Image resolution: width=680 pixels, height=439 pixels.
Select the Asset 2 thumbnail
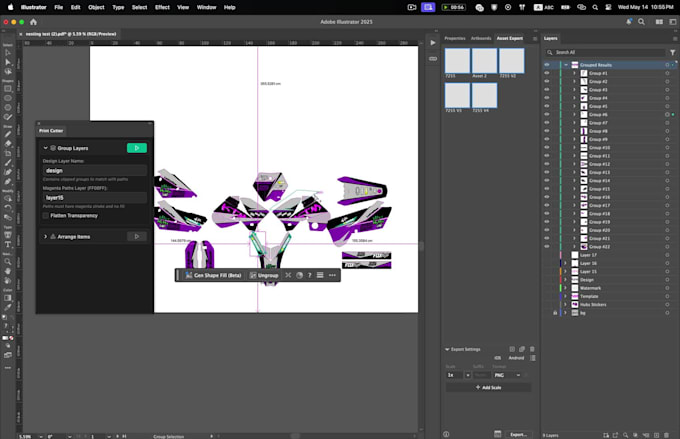[484, 61]
